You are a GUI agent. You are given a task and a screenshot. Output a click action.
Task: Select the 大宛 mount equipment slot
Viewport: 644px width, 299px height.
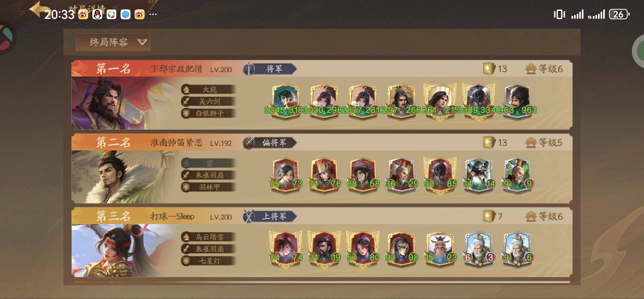(209, 90)
